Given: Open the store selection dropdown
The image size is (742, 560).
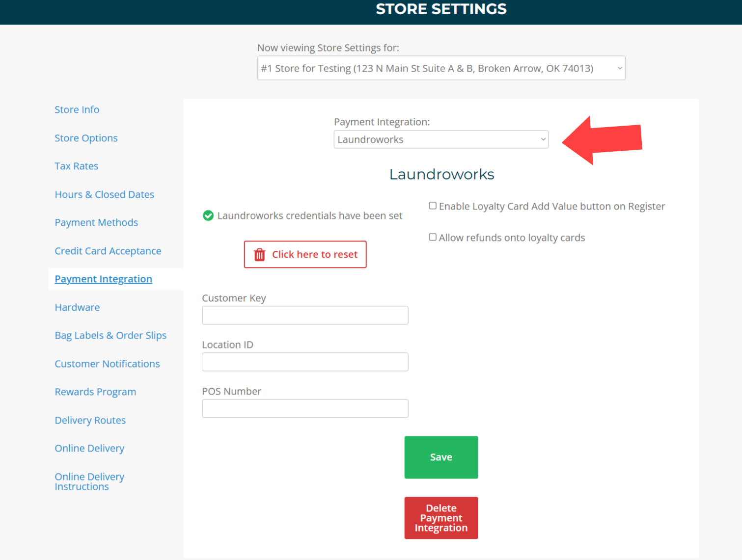Looking at the screenshot, I should (x=441, y=68).
